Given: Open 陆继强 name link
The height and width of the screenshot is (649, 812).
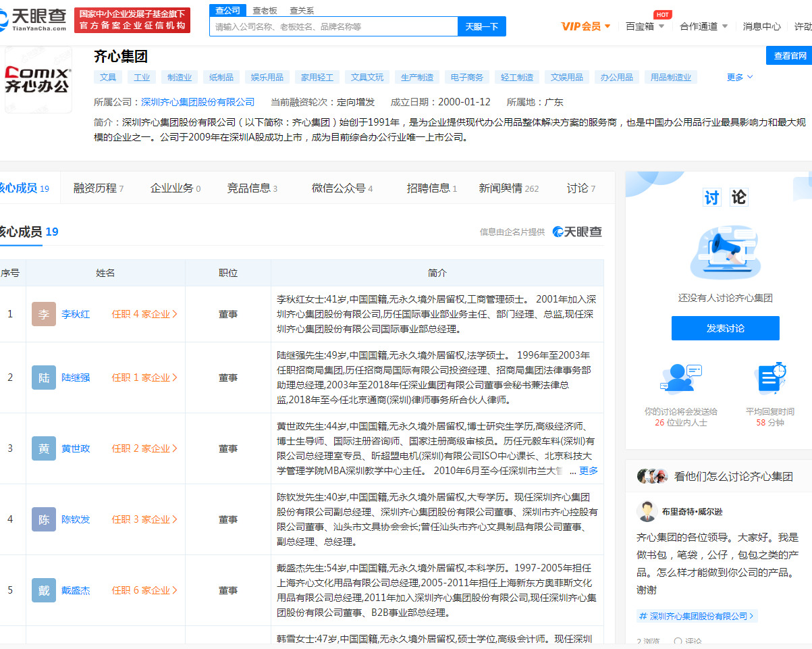Looking at the screenshot, I should (x=76, y=378).
